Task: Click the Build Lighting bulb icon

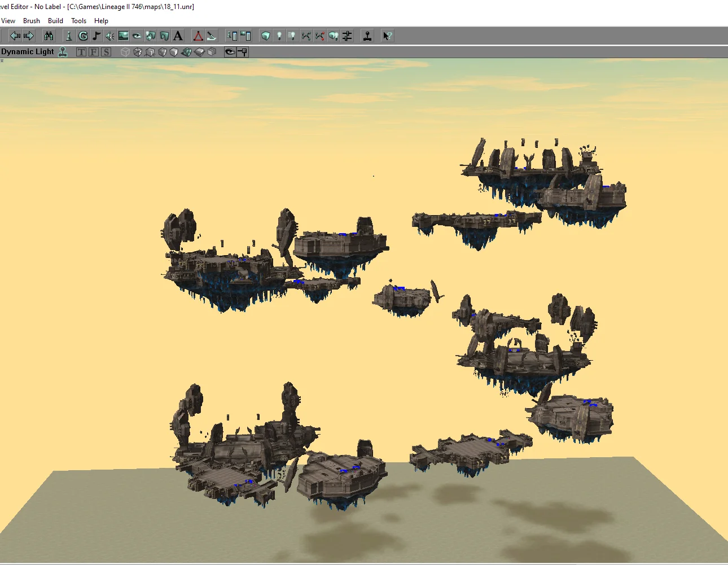Action: pyautogui.click(x=279, y=36)
